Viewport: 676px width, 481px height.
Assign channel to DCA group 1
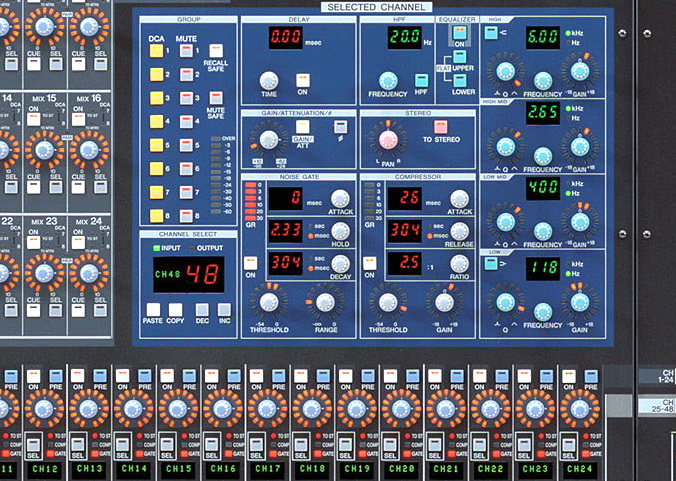[156, 51]
